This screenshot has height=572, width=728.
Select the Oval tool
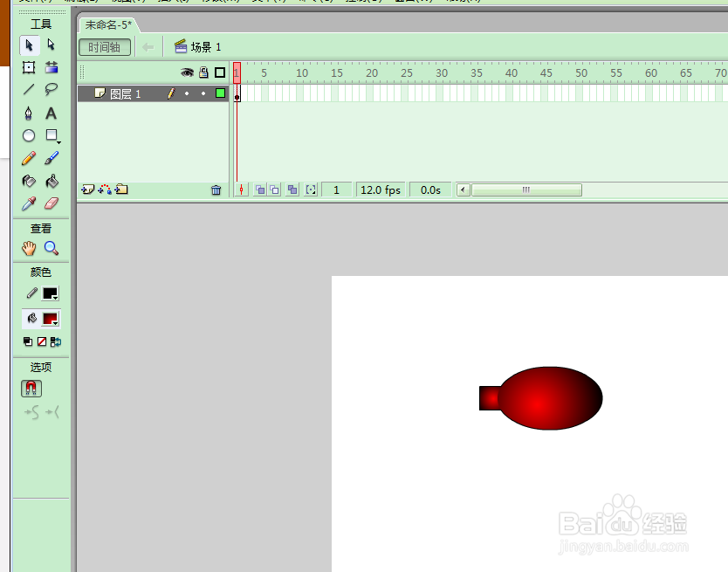click(29, 135)
